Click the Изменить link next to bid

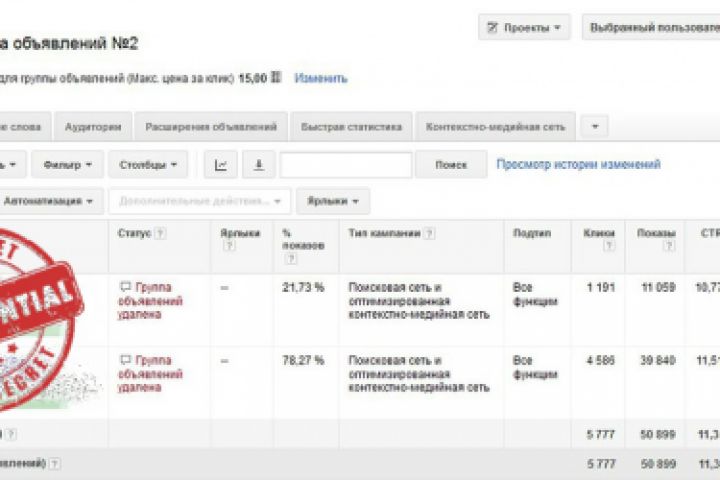321,79
